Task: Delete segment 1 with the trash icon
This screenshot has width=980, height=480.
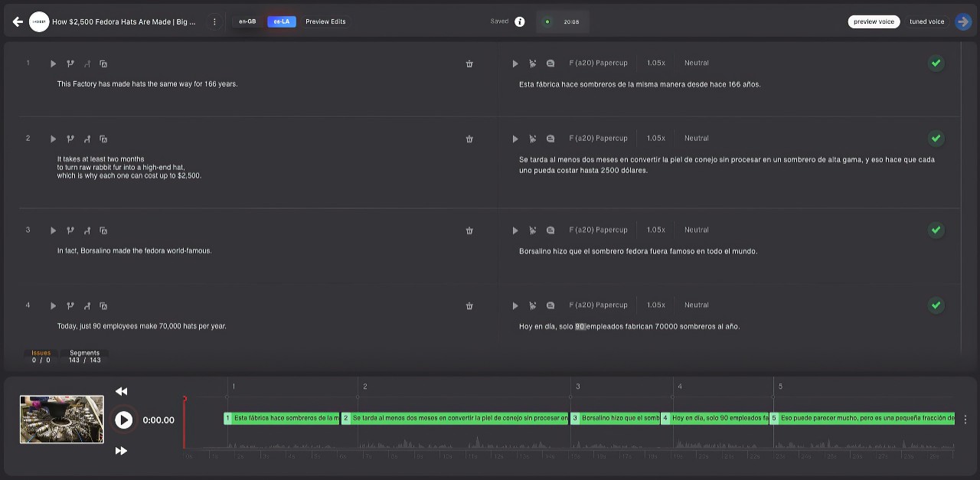Action: click(469, 64)
